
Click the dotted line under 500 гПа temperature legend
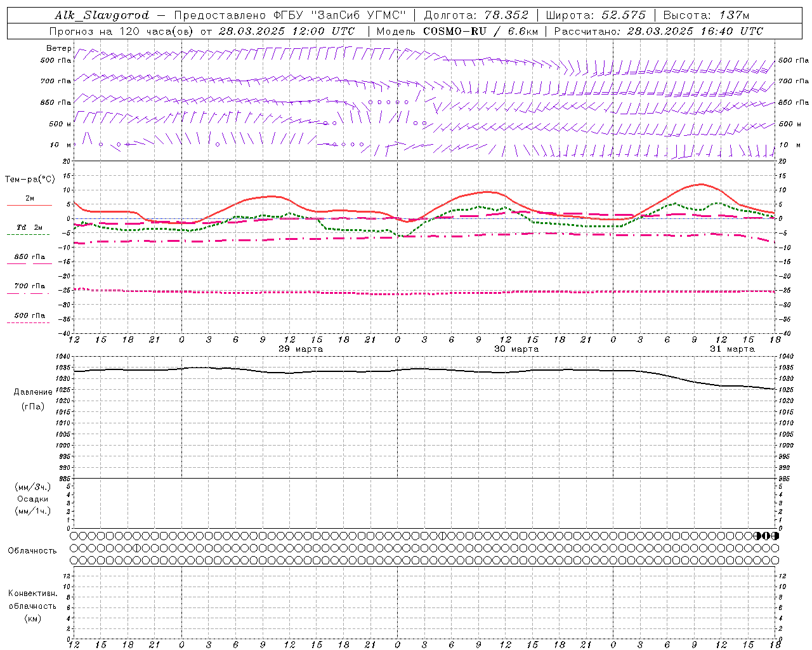(29, 322)
